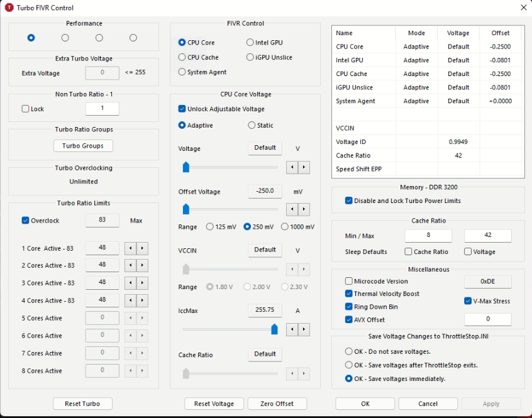Decrease 4 Cores Active ratio with left arrow
532x418 pixels.
coord(130,300)
